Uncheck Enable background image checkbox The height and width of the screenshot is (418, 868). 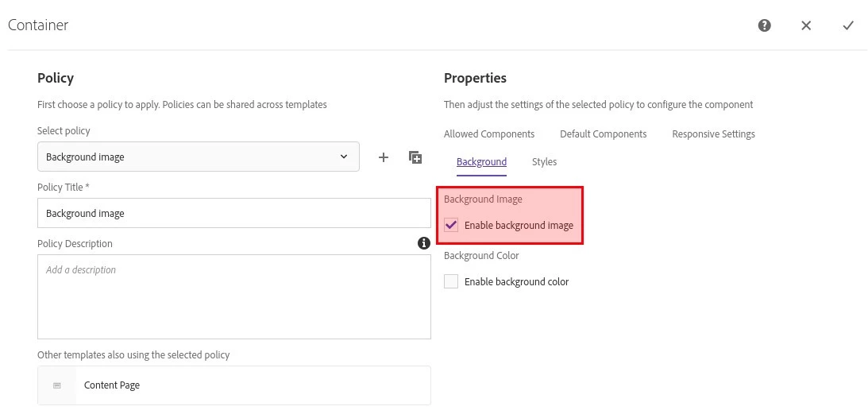(451, 225)
